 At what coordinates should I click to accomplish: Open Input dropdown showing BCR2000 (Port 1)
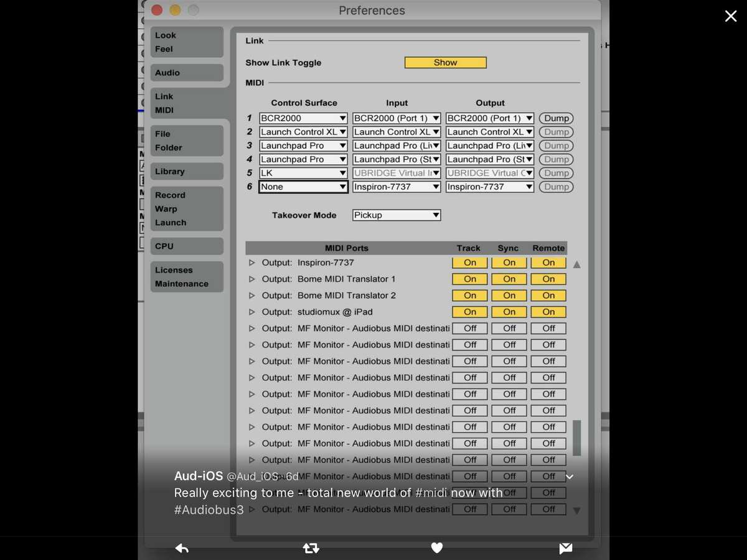(x=397, y=118)
